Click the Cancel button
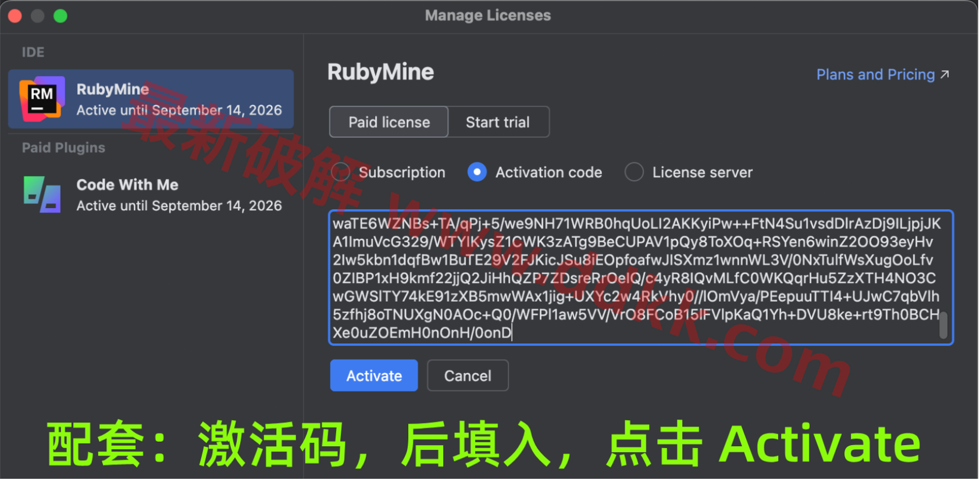Image resolution: width=980 pixels, height=480 pixels. (468, 376)
